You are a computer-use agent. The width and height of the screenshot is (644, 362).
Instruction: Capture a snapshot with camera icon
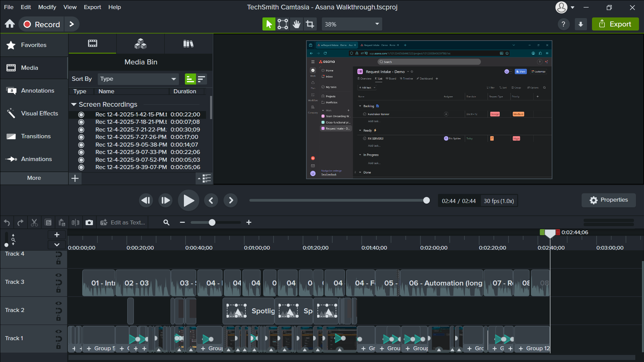89,222
